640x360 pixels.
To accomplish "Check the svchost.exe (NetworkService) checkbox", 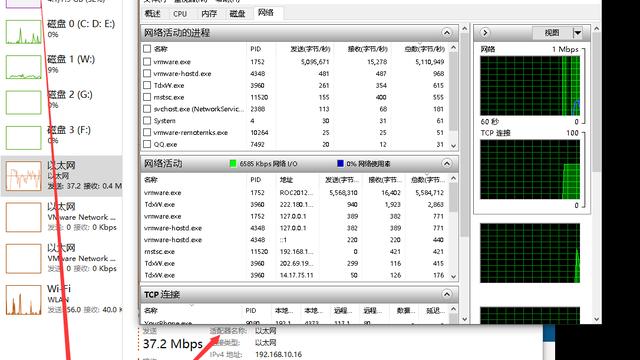I will (x=147, y=109).
